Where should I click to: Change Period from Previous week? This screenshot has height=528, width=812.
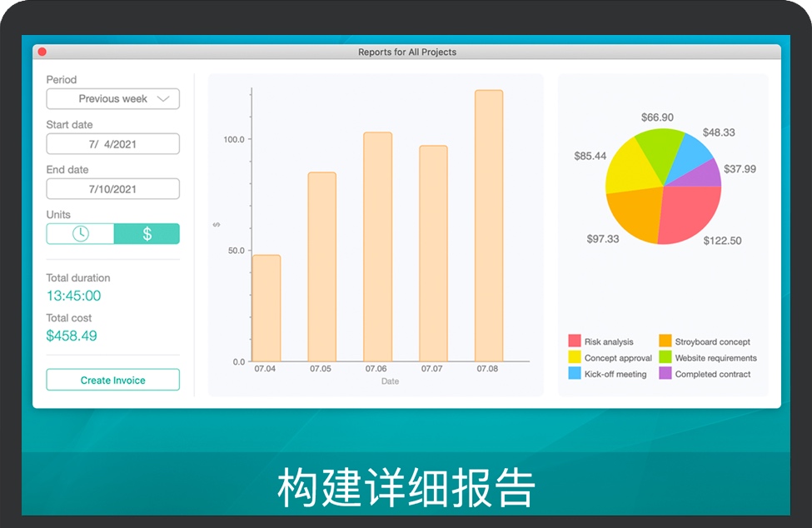click(112, 98)
